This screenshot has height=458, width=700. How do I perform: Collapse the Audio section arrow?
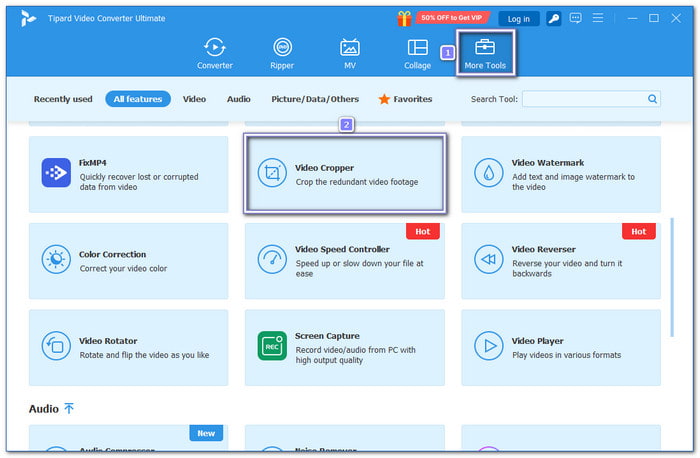point(69,409)
